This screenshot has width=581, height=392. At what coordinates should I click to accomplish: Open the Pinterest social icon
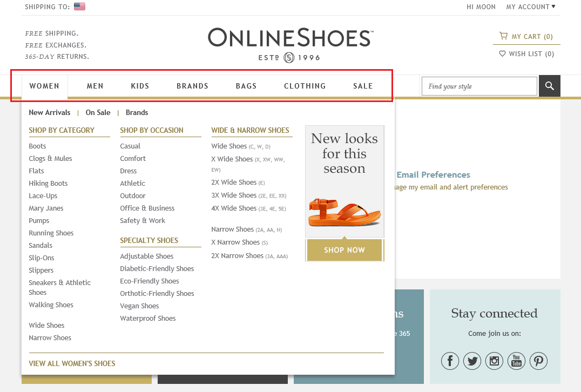click(538, 361)
